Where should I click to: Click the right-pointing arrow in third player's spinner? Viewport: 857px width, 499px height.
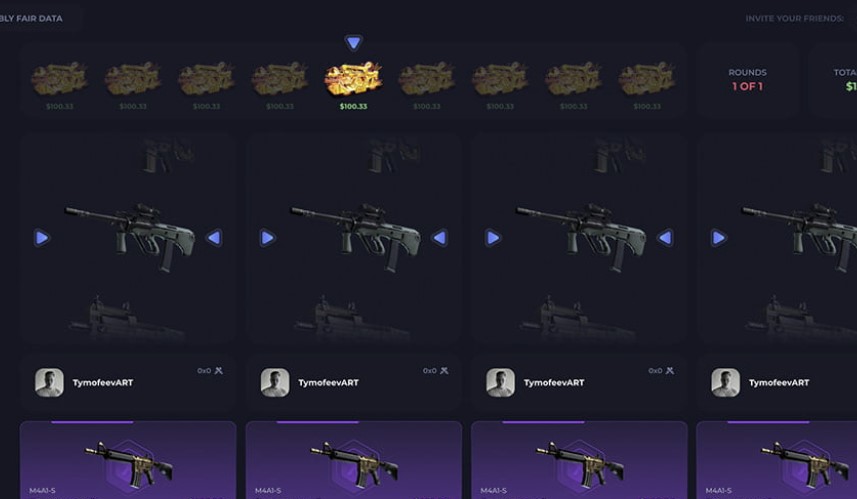[492, 238]
